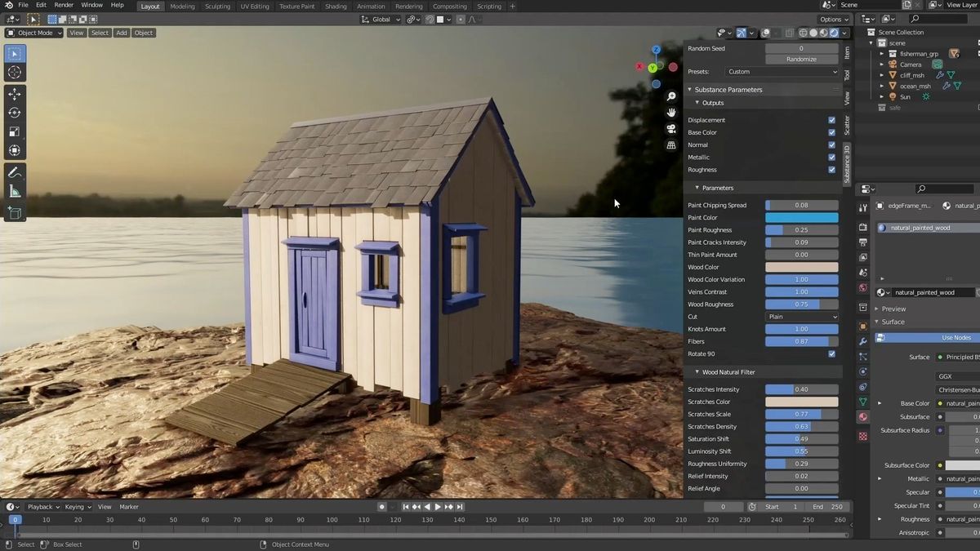Uncheck the Displacement output checkbox

[x=831, y=120]
